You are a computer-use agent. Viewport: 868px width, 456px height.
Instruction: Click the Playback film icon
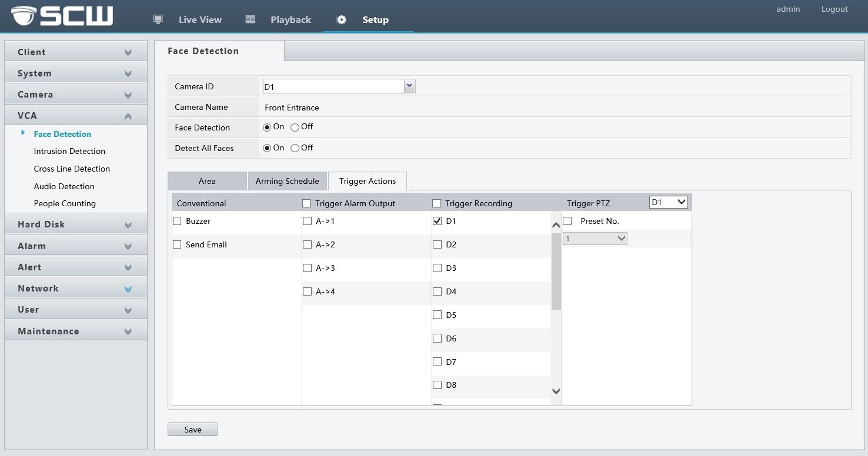251,19
